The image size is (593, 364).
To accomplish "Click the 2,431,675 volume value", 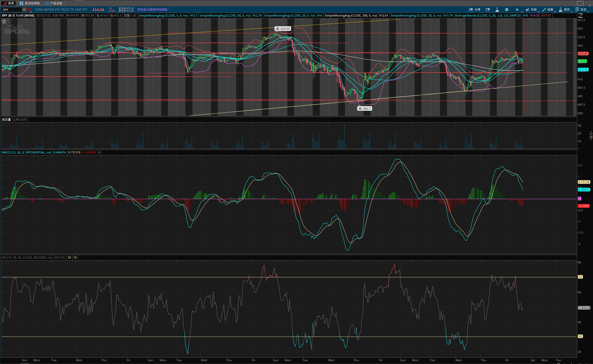I will click(20, 120).
